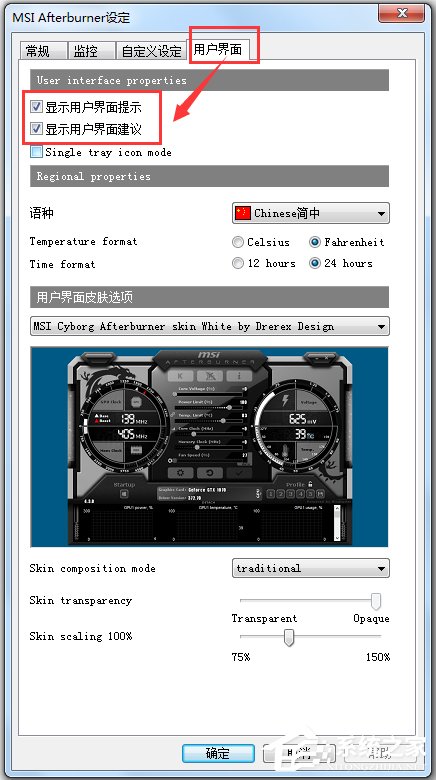Go to the 自定义设定 tab
Screen dimensions: 436x780
coord(151,51)
